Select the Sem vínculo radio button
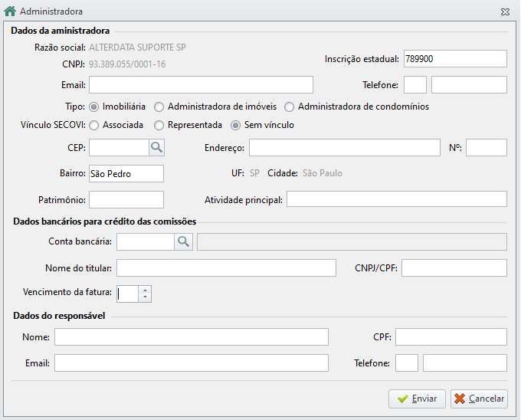 [x=235, y=125]
